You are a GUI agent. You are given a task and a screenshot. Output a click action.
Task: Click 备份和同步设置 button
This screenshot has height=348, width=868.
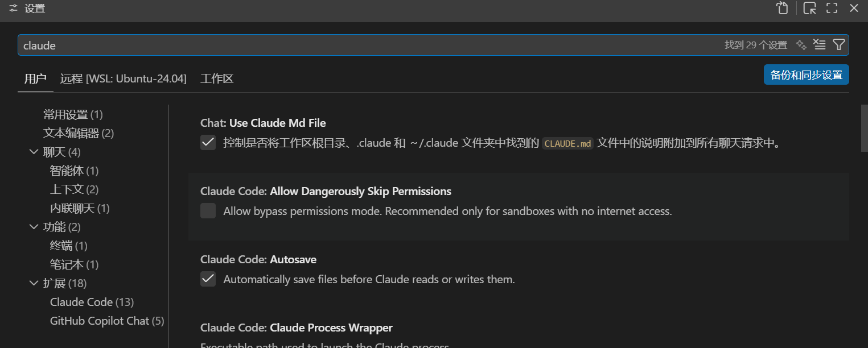806,74
